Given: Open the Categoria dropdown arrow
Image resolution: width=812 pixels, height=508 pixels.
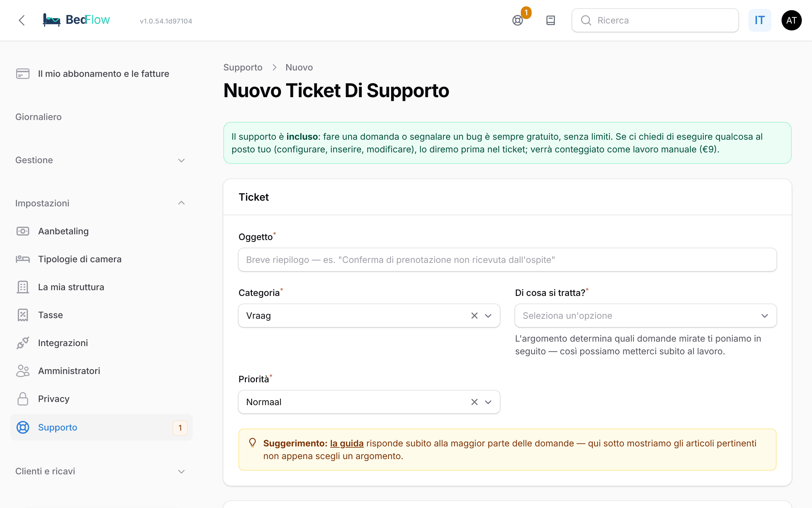Looking at the screenshot, I should 488,316.
